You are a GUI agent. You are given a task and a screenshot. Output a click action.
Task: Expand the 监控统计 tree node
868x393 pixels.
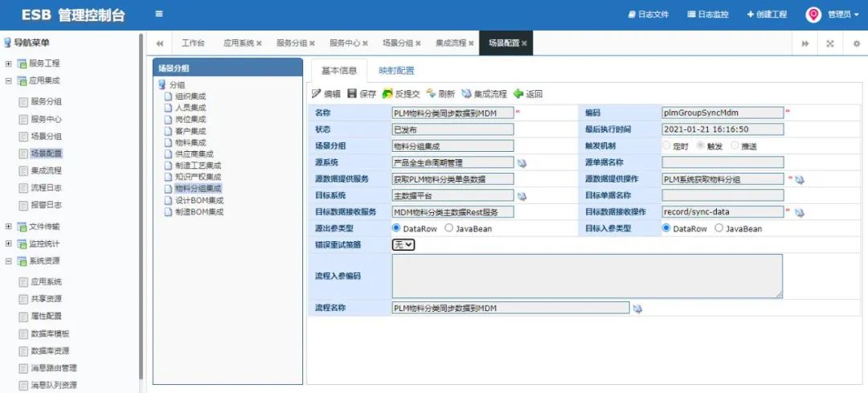(8, 244)
